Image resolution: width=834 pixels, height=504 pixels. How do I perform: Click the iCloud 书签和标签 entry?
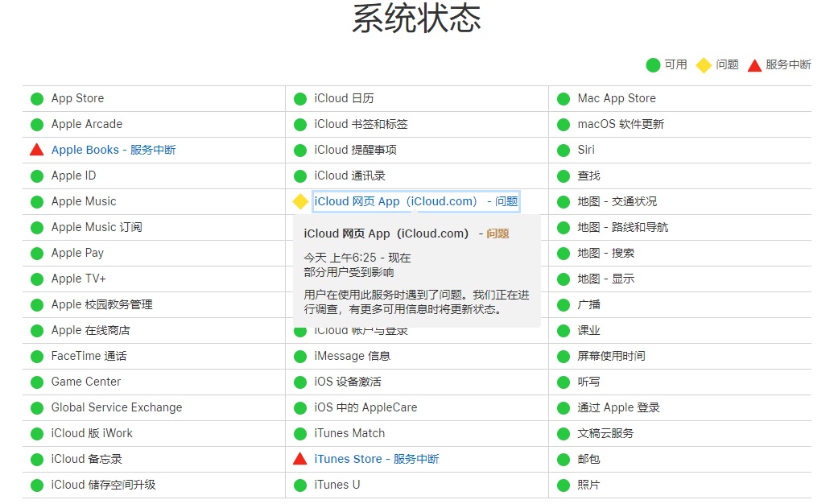[361, 124]
